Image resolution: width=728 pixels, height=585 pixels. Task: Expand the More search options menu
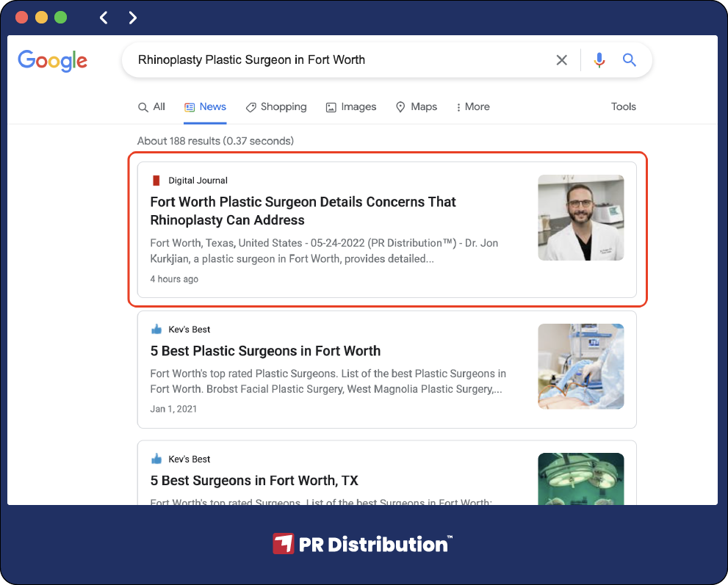tap(472, 107)
